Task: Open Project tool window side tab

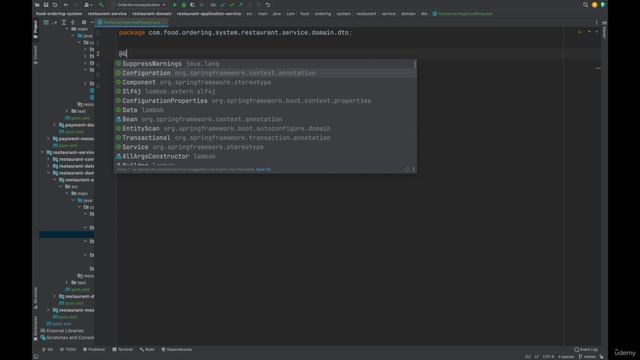Action: click(x=36, y=29)
